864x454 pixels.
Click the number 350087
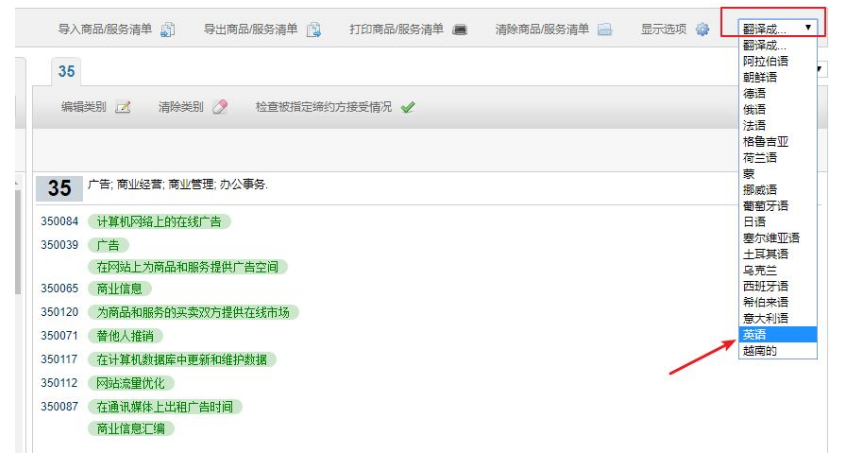tap(60, 407)
